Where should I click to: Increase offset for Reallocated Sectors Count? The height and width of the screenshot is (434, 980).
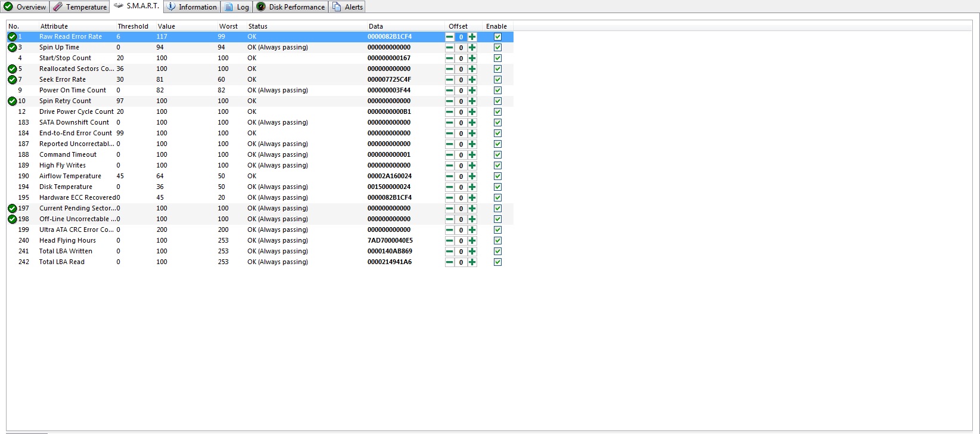472,69
